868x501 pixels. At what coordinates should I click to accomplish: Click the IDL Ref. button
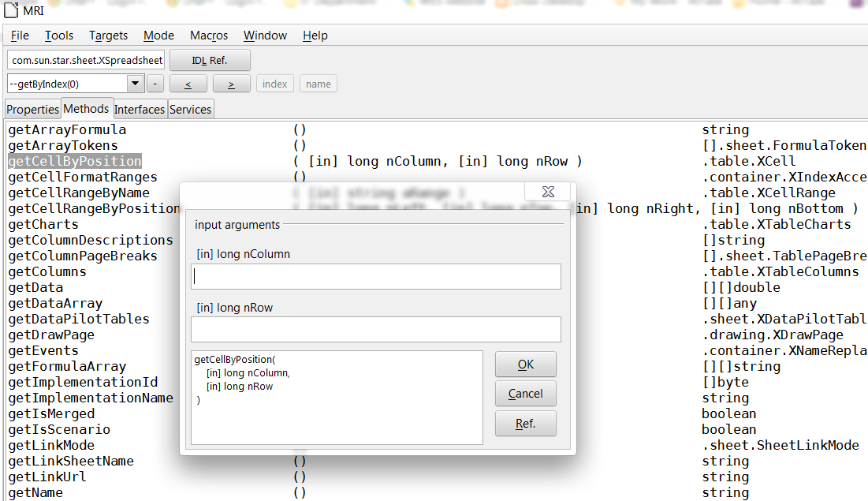pos(210,60)
